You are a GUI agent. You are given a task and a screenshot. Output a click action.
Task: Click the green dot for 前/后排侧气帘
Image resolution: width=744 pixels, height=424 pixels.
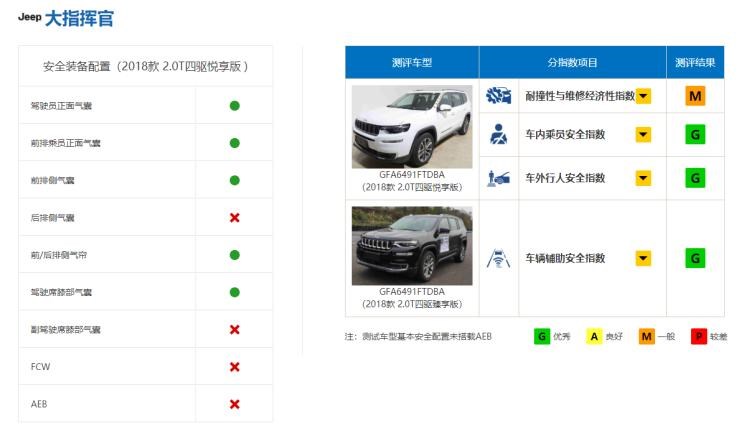pos(234,255)
